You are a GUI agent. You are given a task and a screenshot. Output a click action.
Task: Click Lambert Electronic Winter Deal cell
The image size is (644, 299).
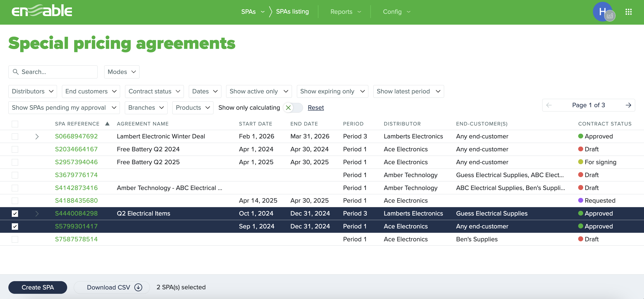[x=161, y=137]
